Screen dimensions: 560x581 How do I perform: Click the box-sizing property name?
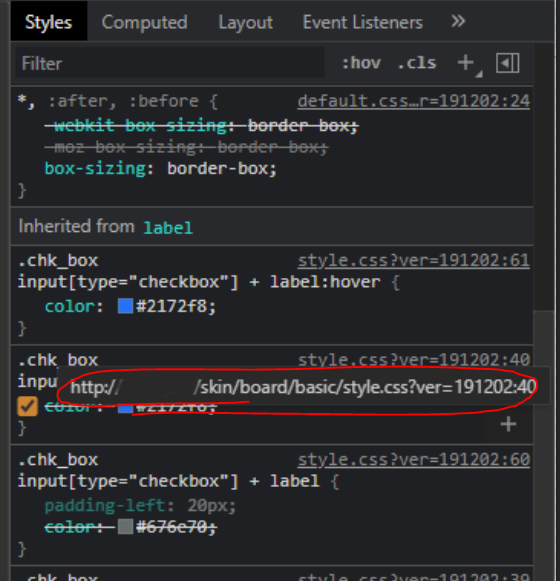click(95, 169)
